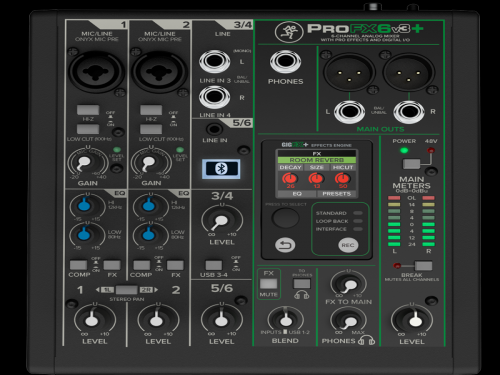Screen dimensions: 500x375
Task: Click the LINE IN 3 left jack
Action: click(x=215, y=61)
